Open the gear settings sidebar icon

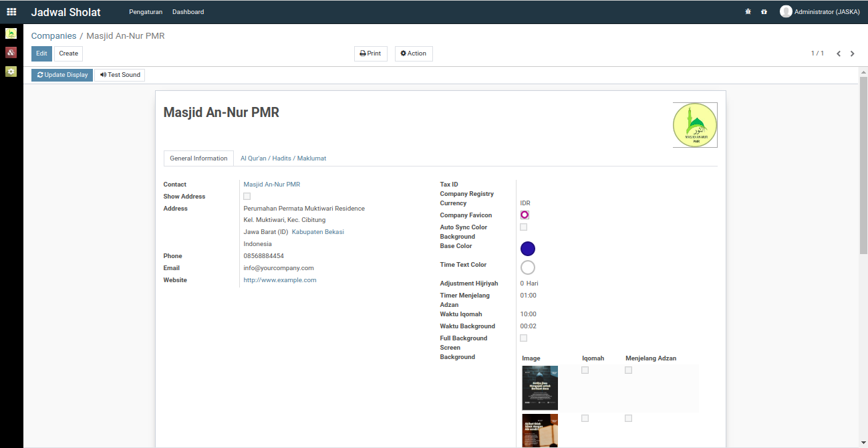tap(11, 72)
